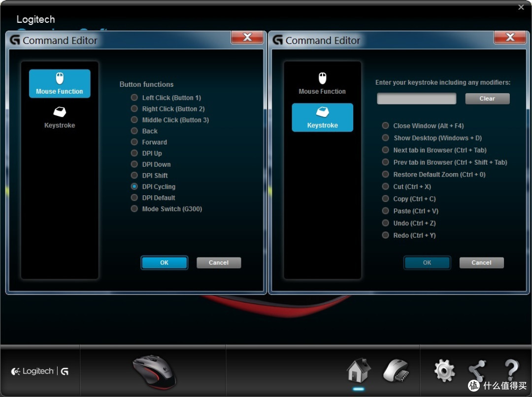Screen dimensions: 532x397
Task: Choose Next tab in Browser preset
Action: (385, 150)
